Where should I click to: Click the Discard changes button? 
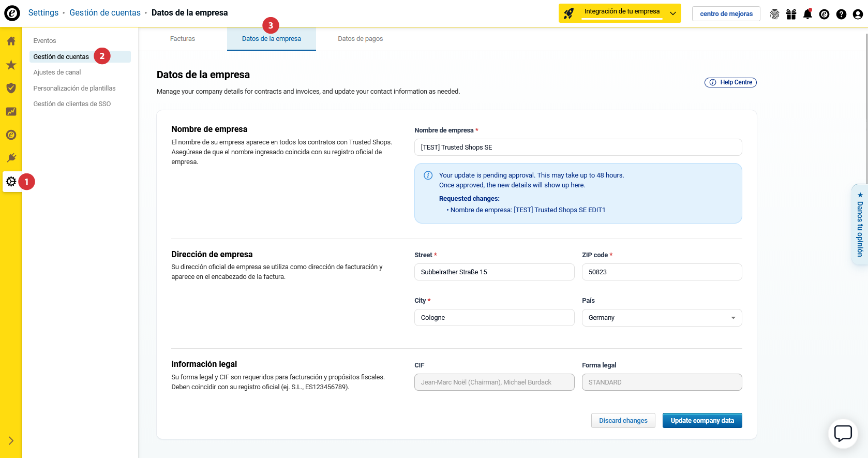coord(623,421)
